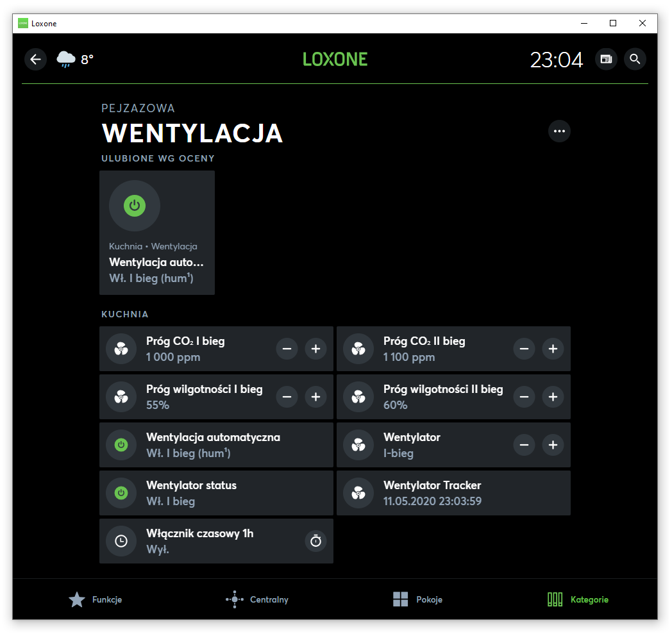Click fan icon of Wentylator Tracker
This screenshot has width=672, height=634.
coord(358,493)
